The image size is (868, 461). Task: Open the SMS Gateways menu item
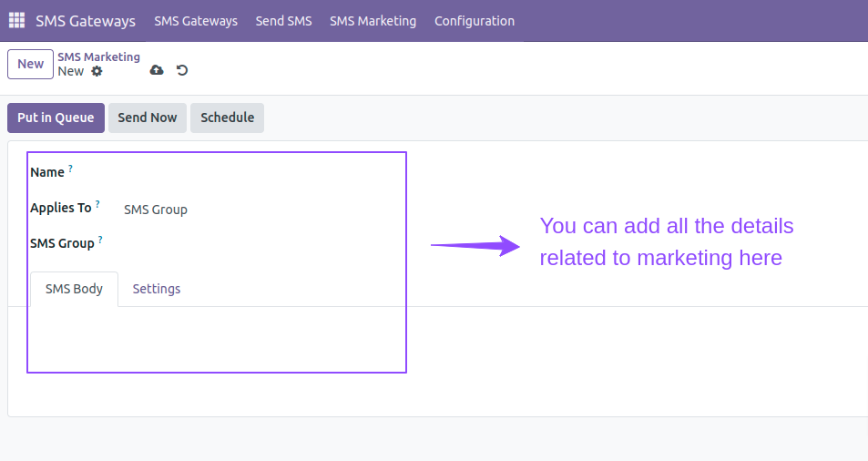pos(196,21)
